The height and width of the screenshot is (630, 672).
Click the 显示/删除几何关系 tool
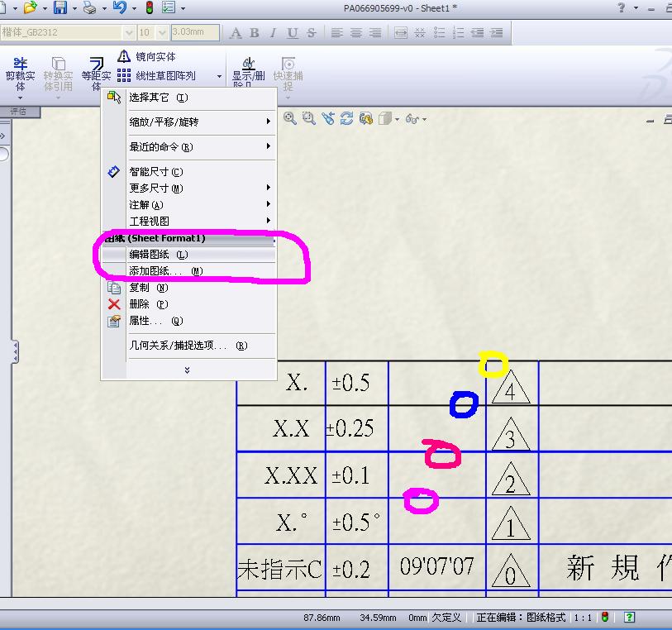click(x=249, y=73)
